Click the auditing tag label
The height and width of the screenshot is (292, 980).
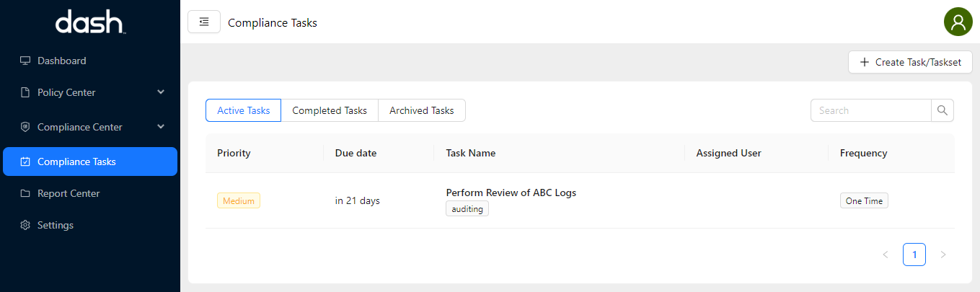467,209
